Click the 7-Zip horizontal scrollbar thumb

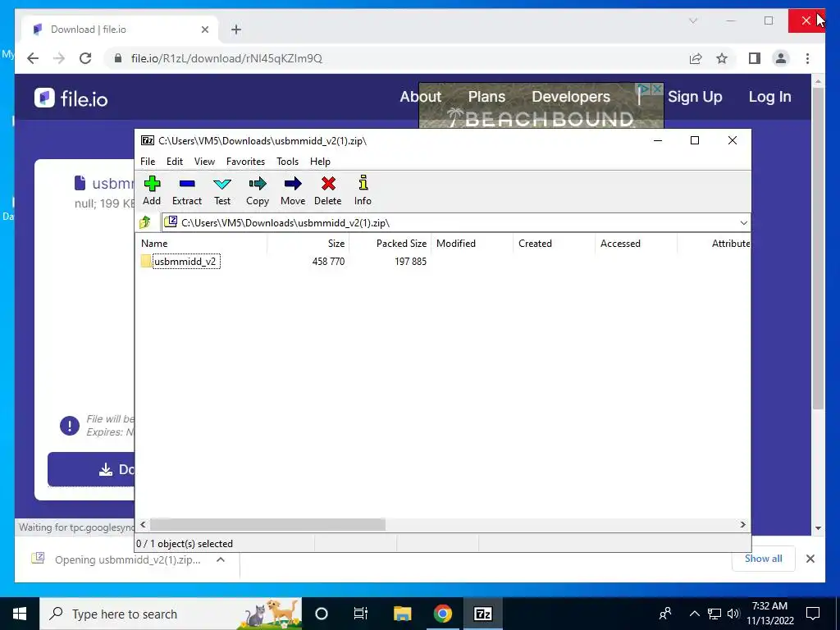coord(267,524)
